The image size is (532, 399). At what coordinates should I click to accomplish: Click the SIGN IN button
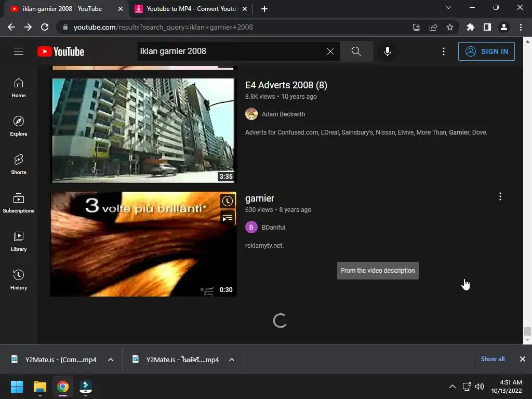pos(486,51)
